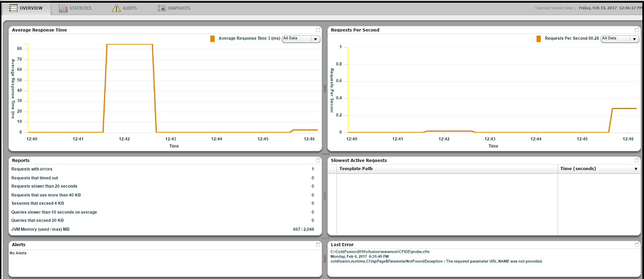Sort by the Template Path column header
644x279 pixels.
point(448,168)
